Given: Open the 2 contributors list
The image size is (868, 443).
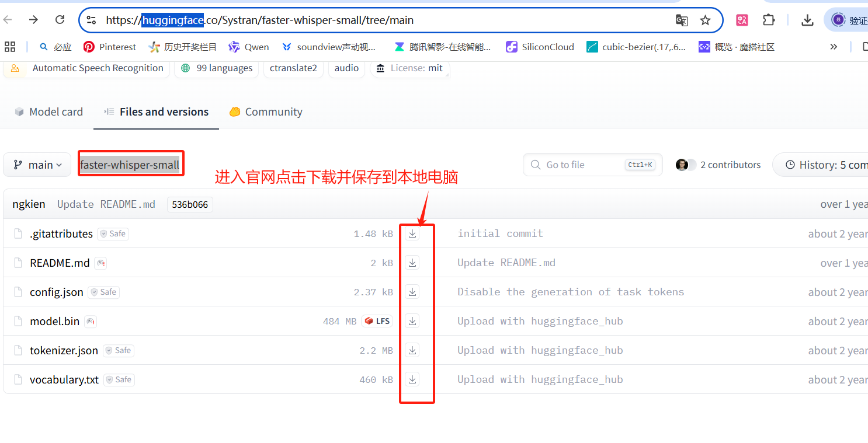Looking at the screenshot, I should (x=718, y=165).
